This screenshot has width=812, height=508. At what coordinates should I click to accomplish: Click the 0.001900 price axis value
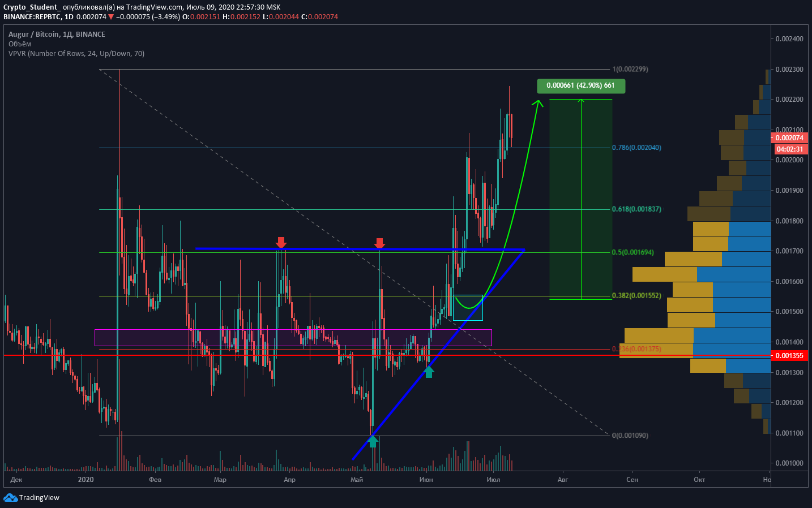[789, 191]
